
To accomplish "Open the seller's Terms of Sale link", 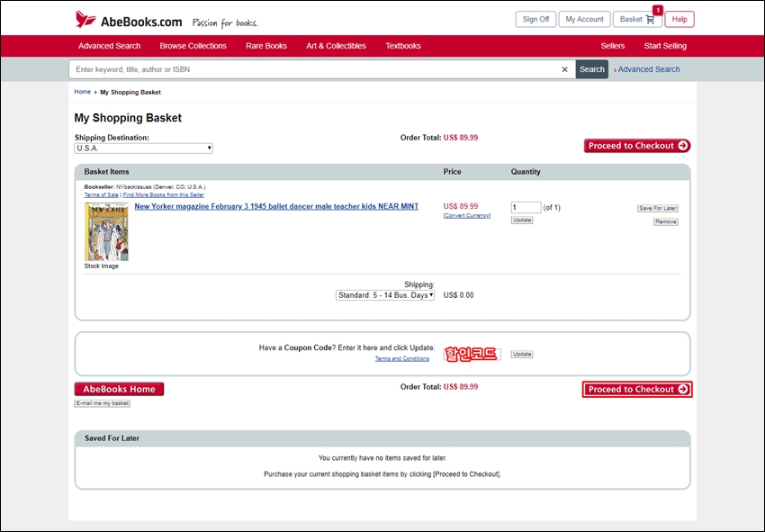I will pyautogui.click(x=101, y=194).
